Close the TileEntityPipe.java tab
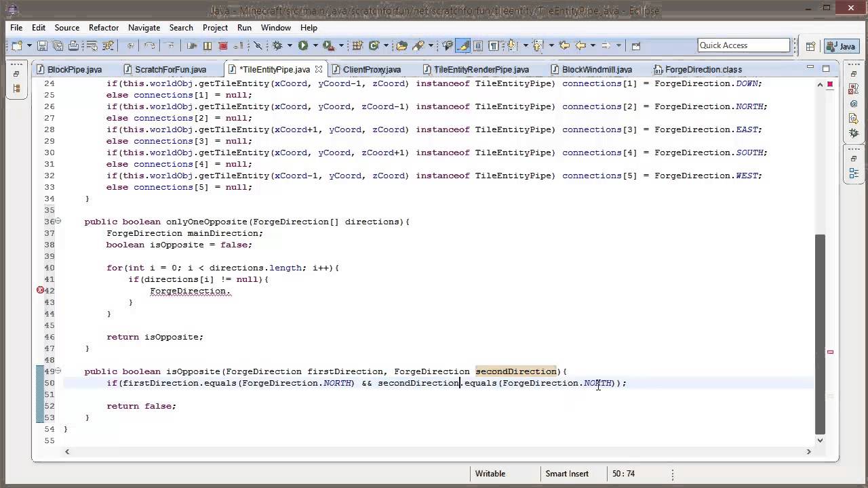The width and height of the screenshot is (868, 488). tap(319, 69)
